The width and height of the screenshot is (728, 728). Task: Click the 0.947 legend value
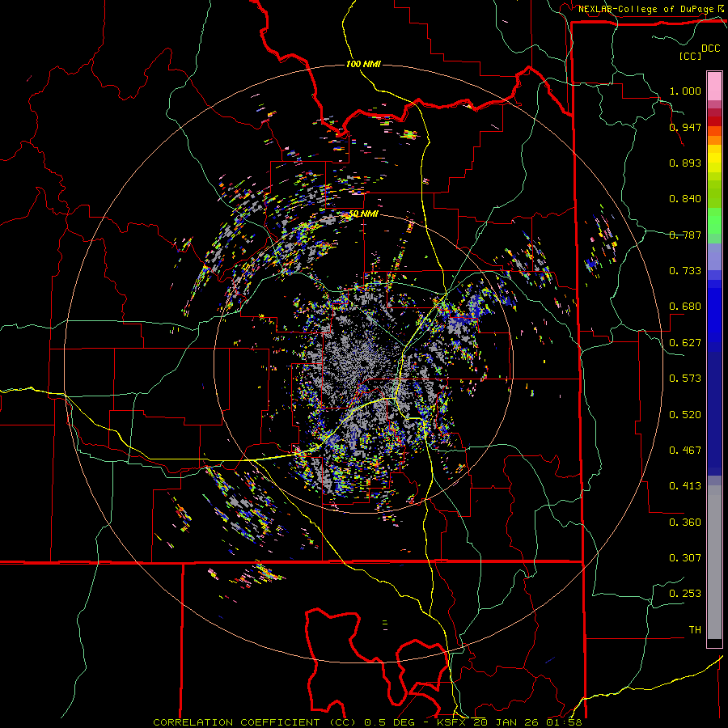685,127
